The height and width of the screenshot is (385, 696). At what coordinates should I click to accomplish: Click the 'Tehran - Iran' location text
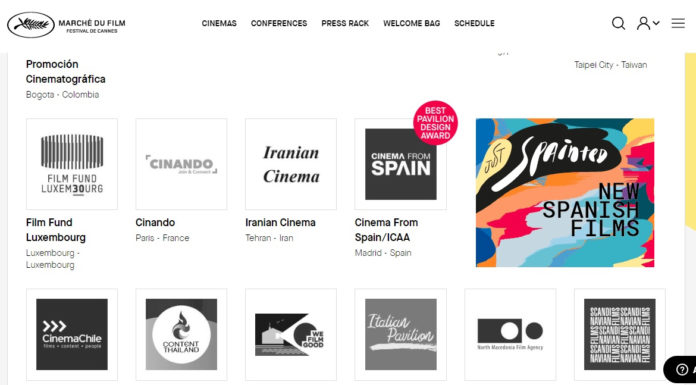[x=269, y=238]
